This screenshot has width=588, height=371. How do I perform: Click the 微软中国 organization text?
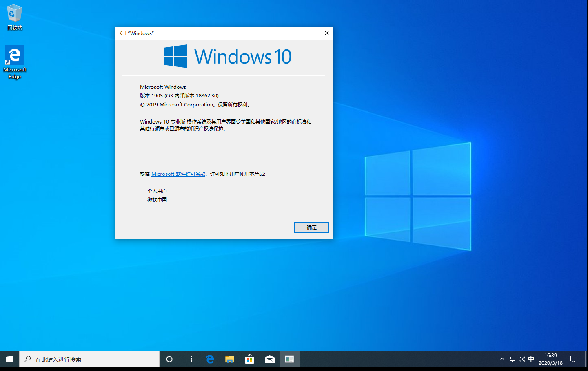pyautogui.click(x=157, y=200)
